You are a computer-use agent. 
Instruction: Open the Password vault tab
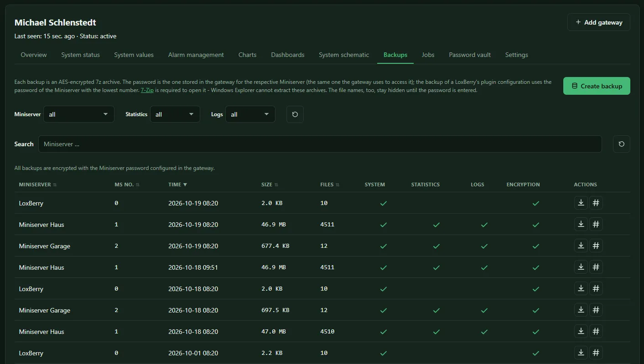470,55
